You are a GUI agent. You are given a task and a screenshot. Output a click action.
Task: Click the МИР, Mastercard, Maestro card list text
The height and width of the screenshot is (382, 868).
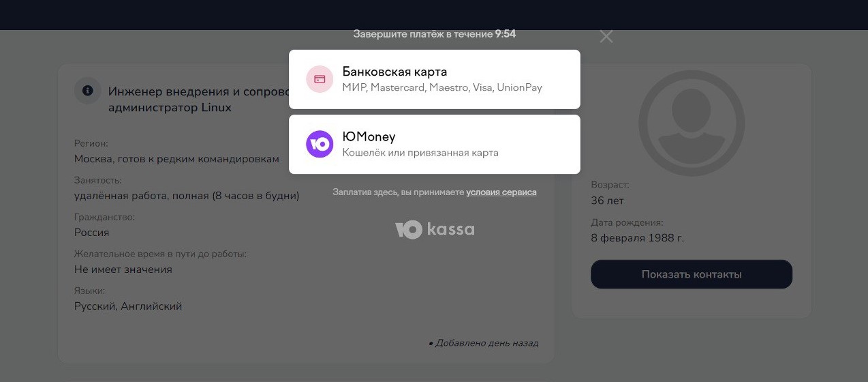point(442,87)
